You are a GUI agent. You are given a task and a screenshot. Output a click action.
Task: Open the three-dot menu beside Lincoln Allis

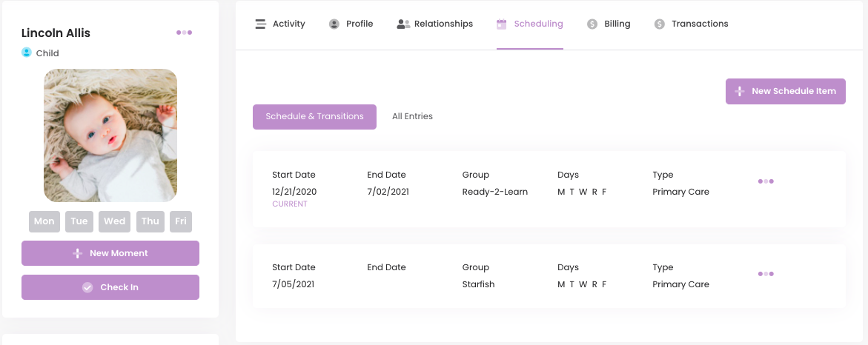tap(185, 33)
